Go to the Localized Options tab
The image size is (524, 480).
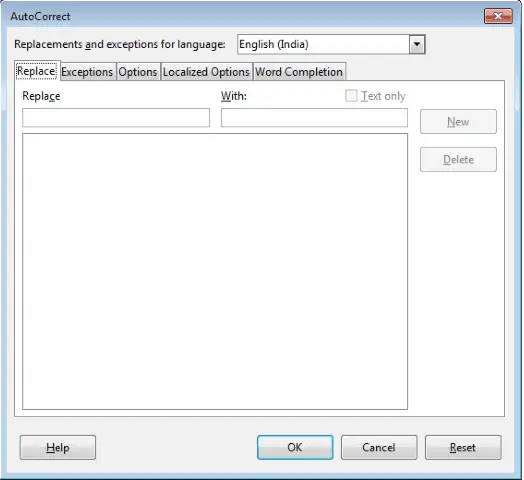pyautogui.click(x=207, y=72)
